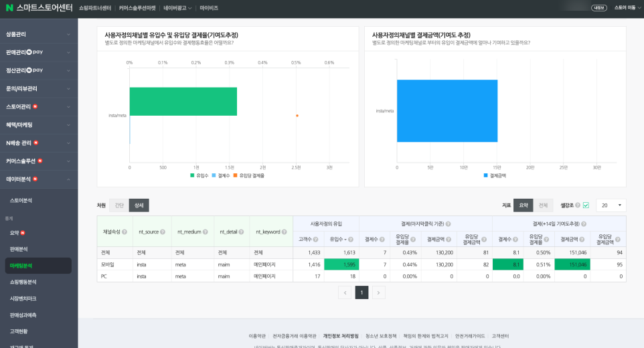Screen dimensions: 644x348
Task: Toggle 결제수 series in chart legend
Action: [x=220, y=175]
